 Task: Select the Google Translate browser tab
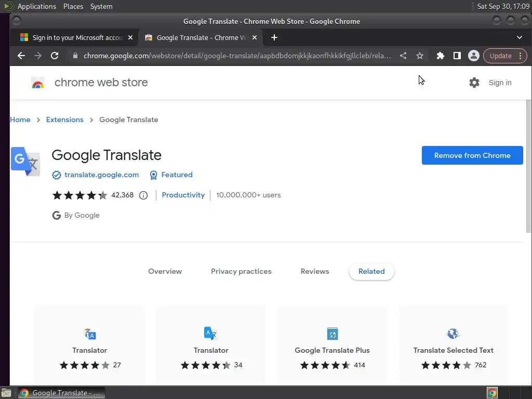200,37
